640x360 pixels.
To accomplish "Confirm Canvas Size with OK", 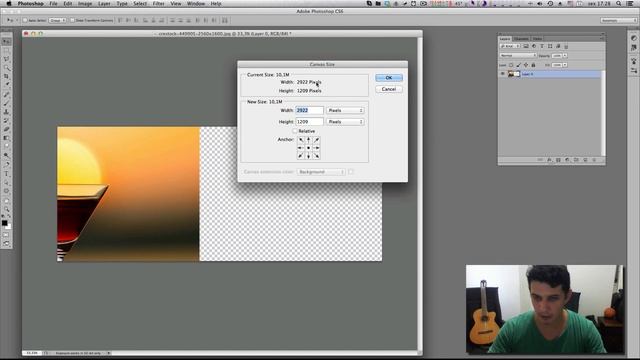I will click(x=389, y=78).
